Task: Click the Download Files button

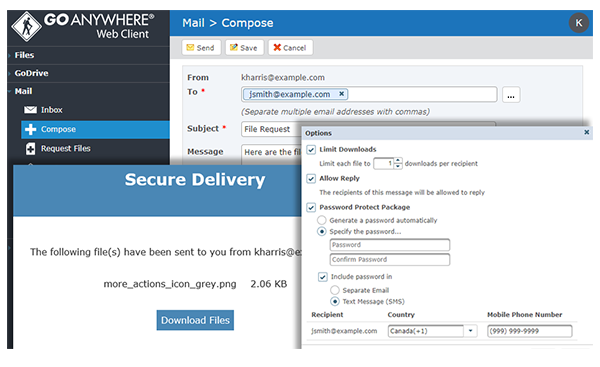Action: 195,320
